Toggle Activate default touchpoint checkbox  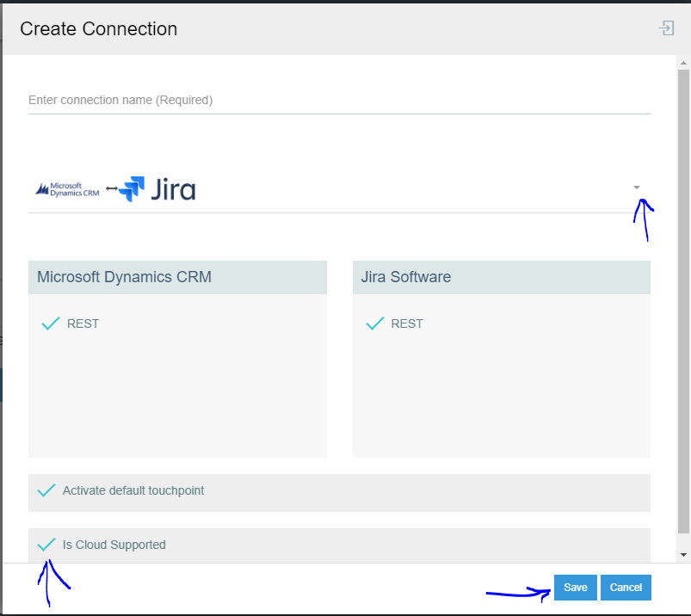[46, 490]
